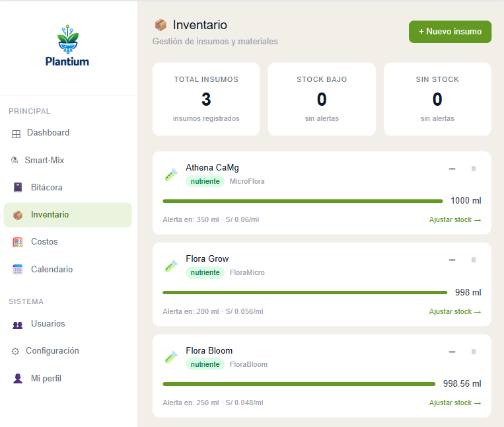Screen dimensions: 504x427
Task: Click the 'Alerta en: 200 ml' text
Action: [x=191, y=311]
